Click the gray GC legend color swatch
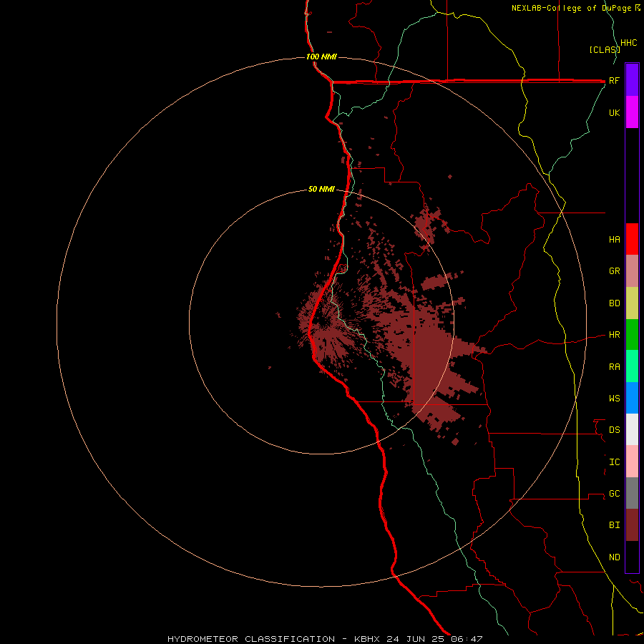Image resolution: width=644 pixels, height=644 pixels. coord(632,493)
